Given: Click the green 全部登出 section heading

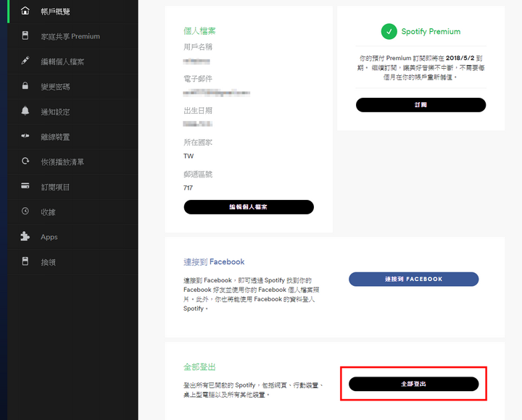Looking at the screenshot, I should 199,367.
